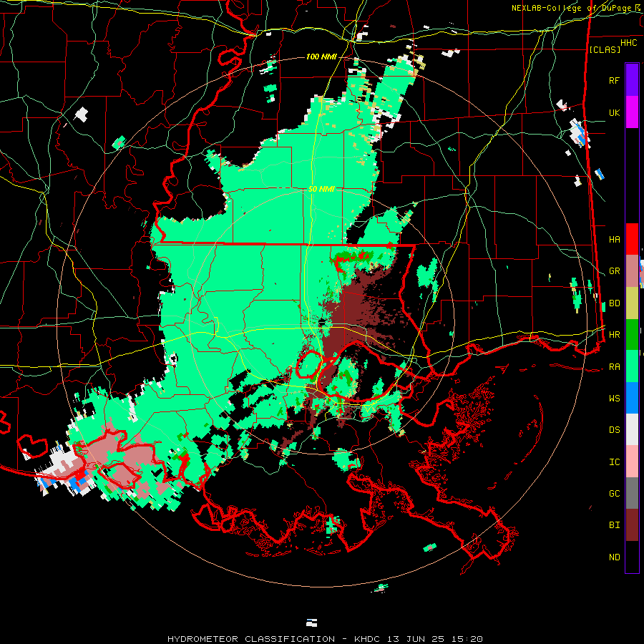This screenshot has width=644, height=644.
Task: Click the HR dark green legend swatch
Action: [632, 334]
